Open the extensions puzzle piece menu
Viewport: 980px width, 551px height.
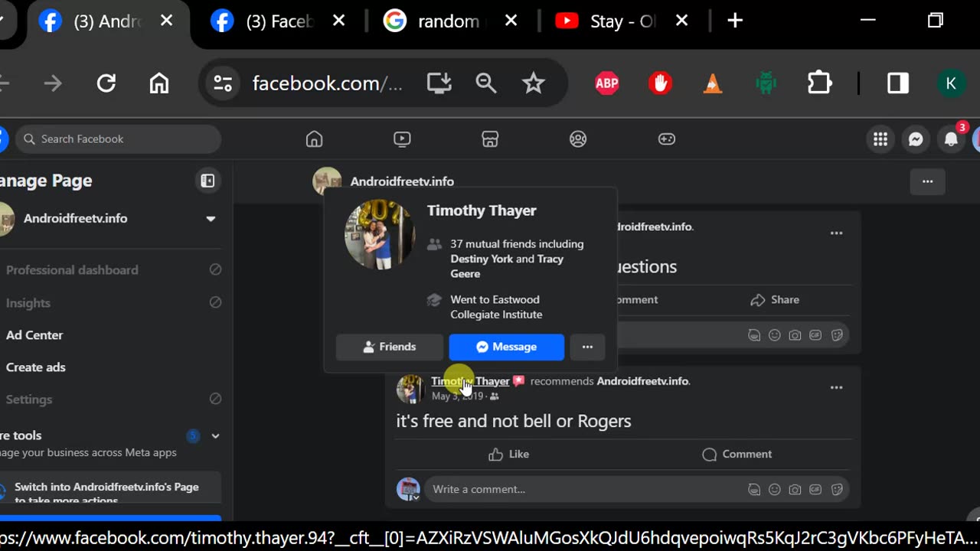pos(819,83)
